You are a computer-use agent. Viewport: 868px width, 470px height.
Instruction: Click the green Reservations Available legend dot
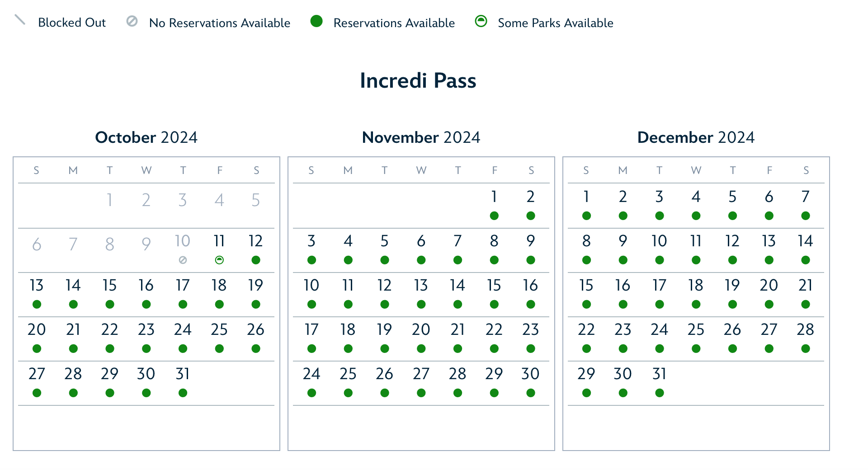[316, 21]
